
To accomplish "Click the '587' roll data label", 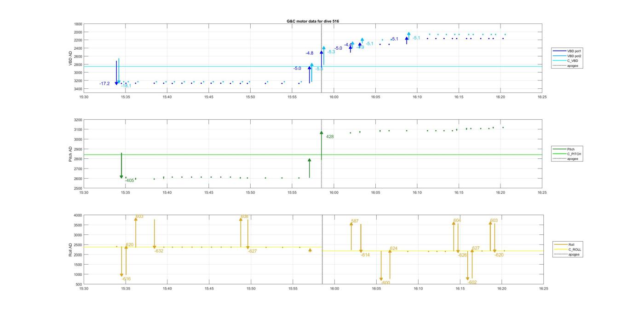I will [355, 221].
